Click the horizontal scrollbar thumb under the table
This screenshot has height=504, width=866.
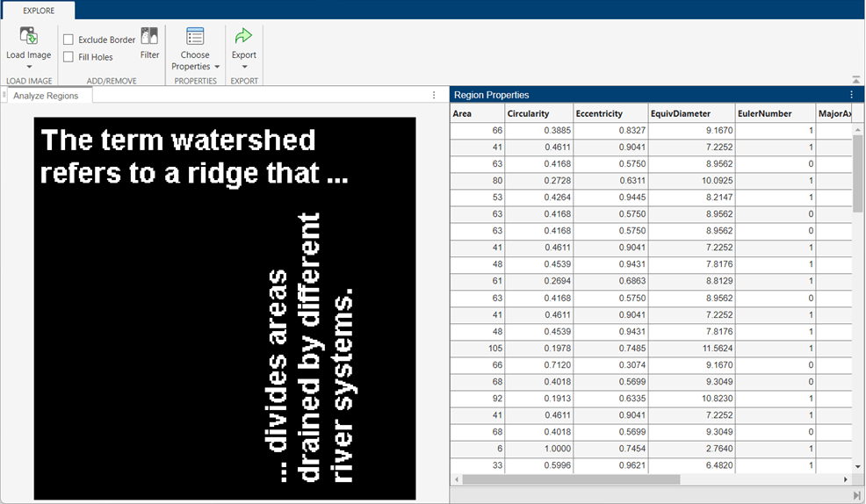[571, 479]
